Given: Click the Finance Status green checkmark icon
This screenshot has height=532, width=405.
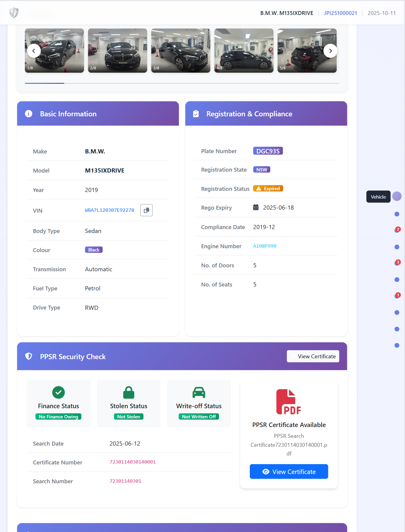Looking at the screenshot, I should click(x=58, y=392).
